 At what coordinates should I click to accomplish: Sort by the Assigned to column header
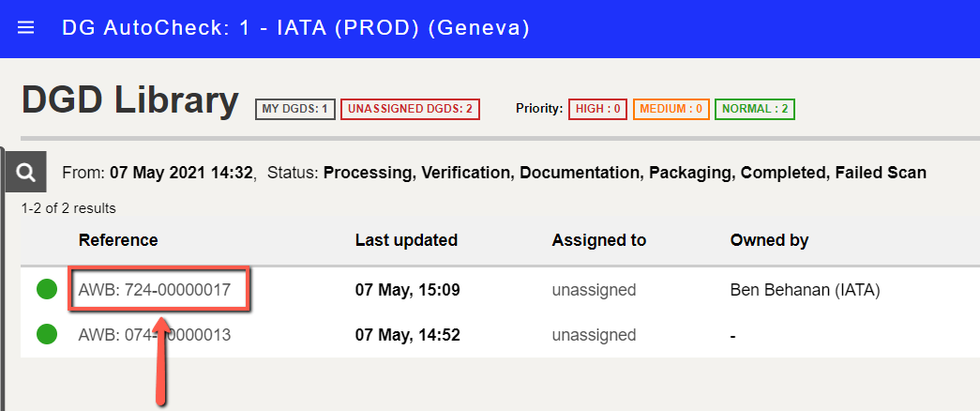coord(598,240)
